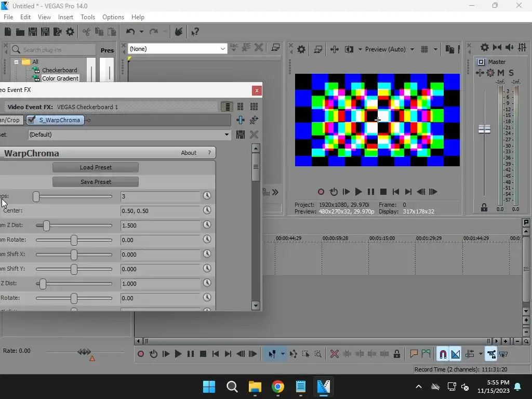
Task: Open the overlays grid dropdown arrow
Action: 436,49
